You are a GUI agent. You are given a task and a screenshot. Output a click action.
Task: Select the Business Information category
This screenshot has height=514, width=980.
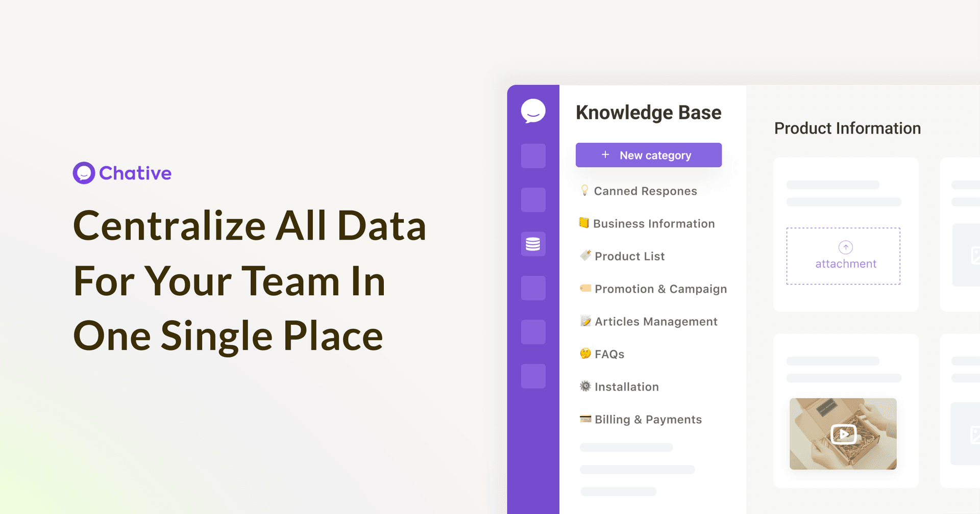pos(653,224)
